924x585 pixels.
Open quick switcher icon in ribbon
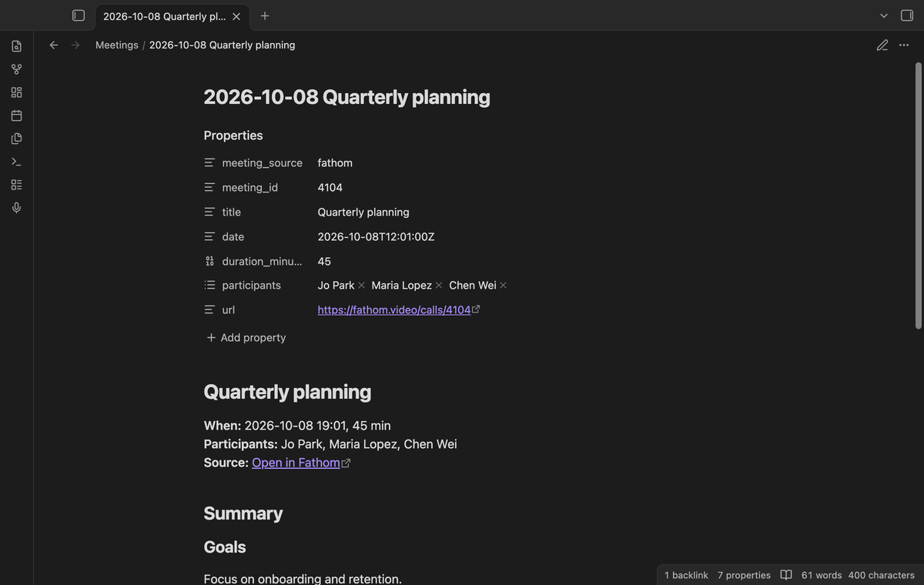tap(16, 46)
